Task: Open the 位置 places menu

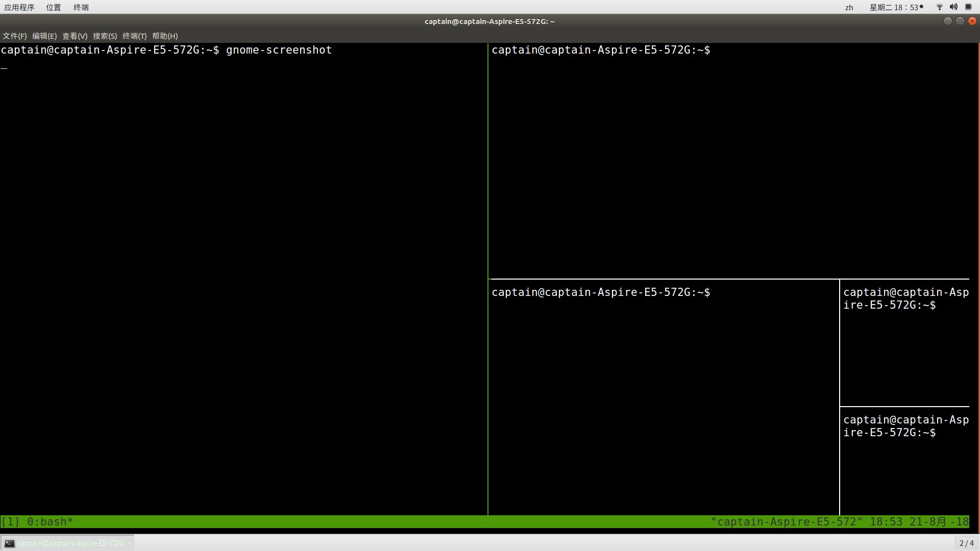Action: (53, 7)
